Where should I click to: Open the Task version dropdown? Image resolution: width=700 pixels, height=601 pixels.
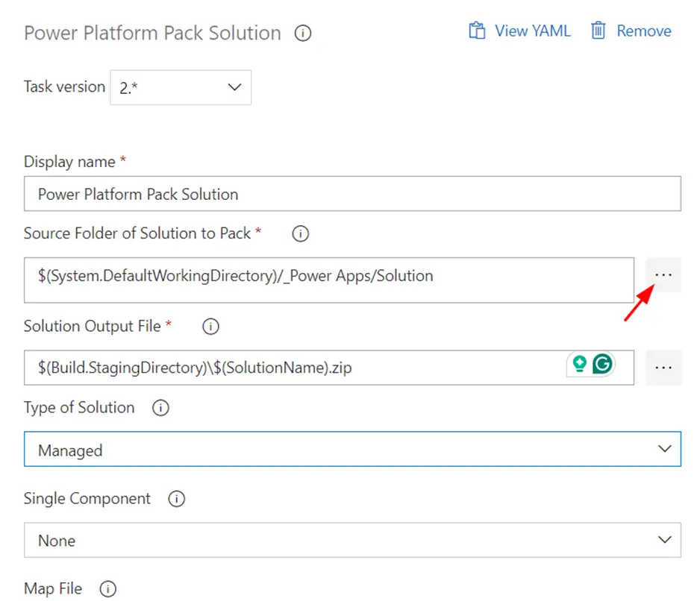181,87
